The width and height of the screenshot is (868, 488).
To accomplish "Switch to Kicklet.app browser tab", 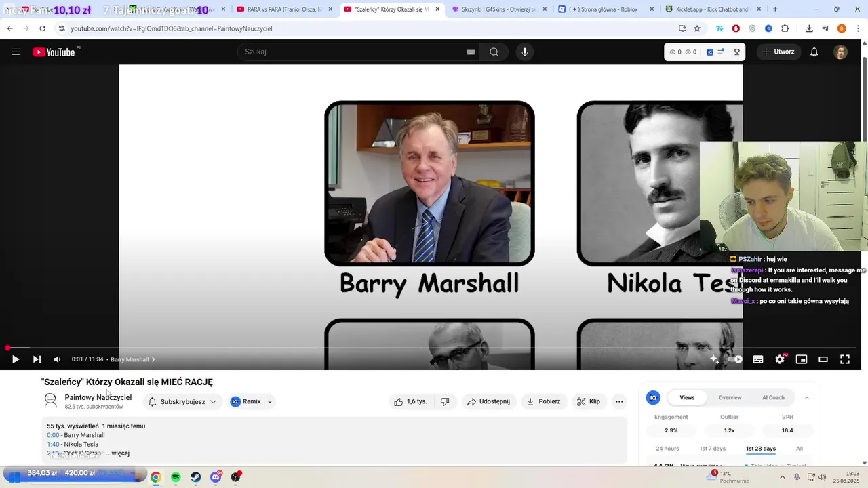I will (712, 9).
